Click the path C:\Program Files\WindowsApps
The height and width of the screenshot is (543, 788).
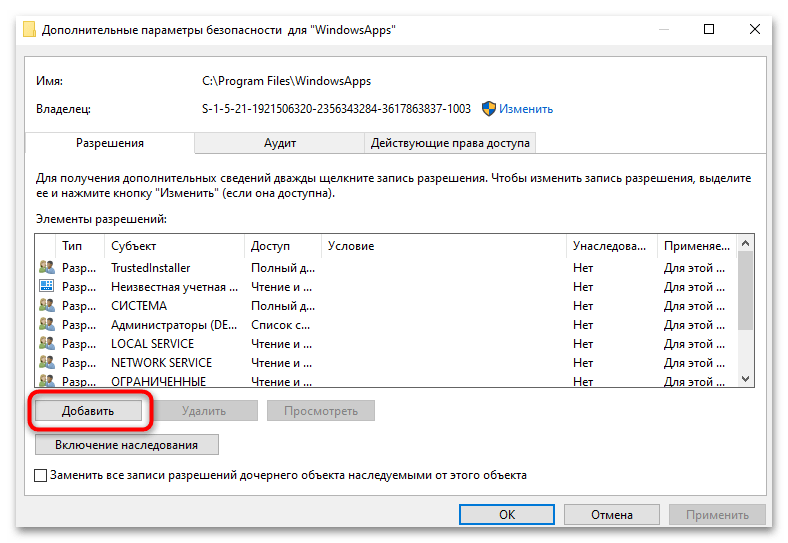pyautogui.click(x=286, y=81)
